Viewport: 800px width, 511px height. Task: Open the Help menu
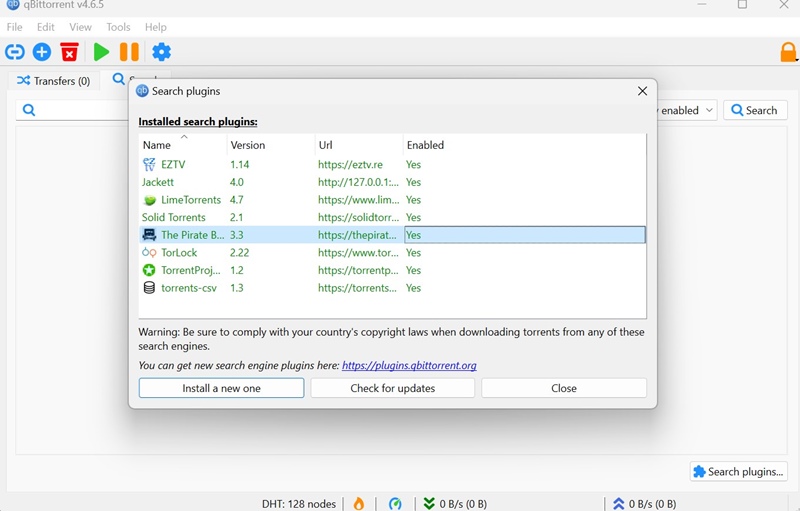point(156,27)
